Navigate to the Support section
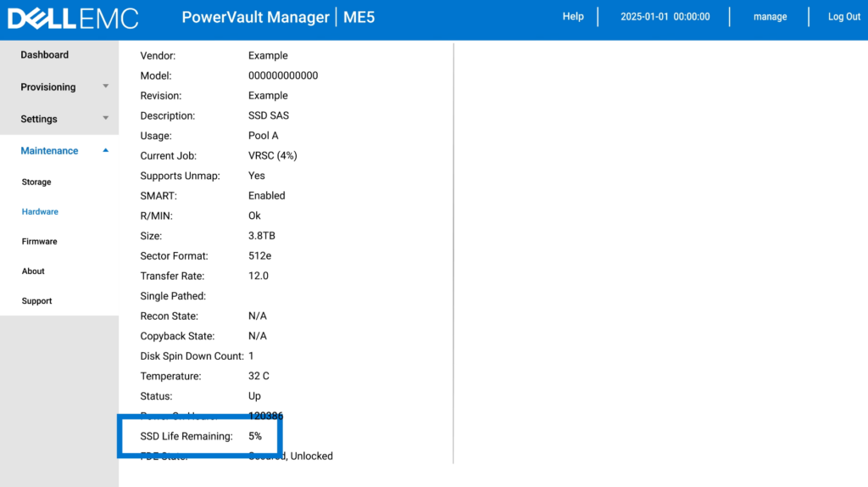Screen dimensions: 868x487 pyautogui.click(x=36, y=301)
